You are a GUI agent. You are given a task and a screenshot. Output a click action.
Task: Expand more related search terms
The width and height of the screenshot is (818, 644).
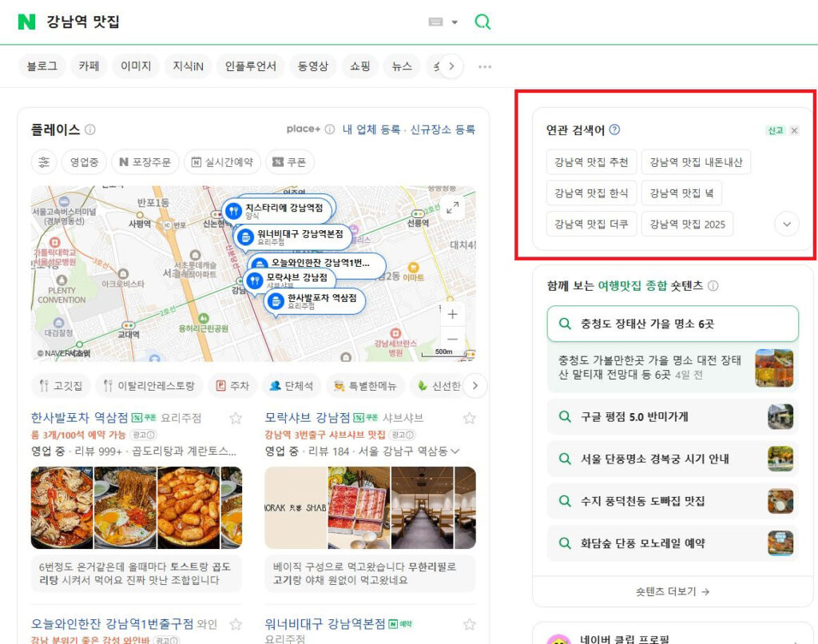787,224
